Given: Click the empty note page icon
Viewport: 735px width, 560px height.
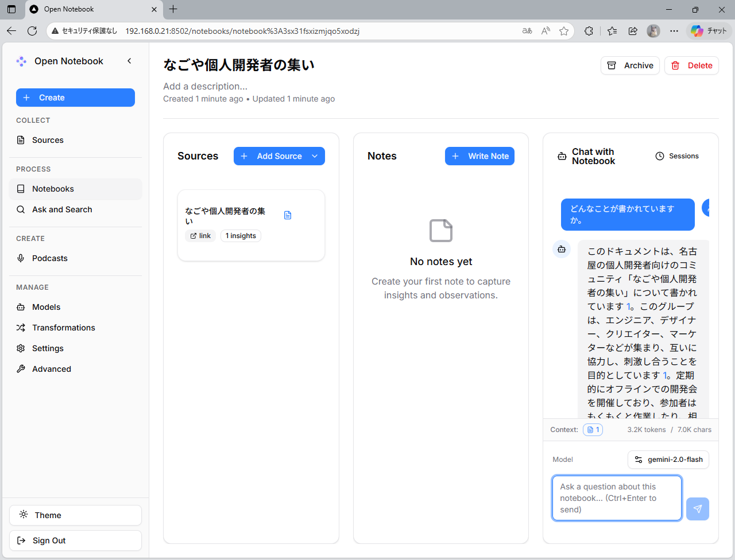Looking at the screenshot, I should point(441,231).
